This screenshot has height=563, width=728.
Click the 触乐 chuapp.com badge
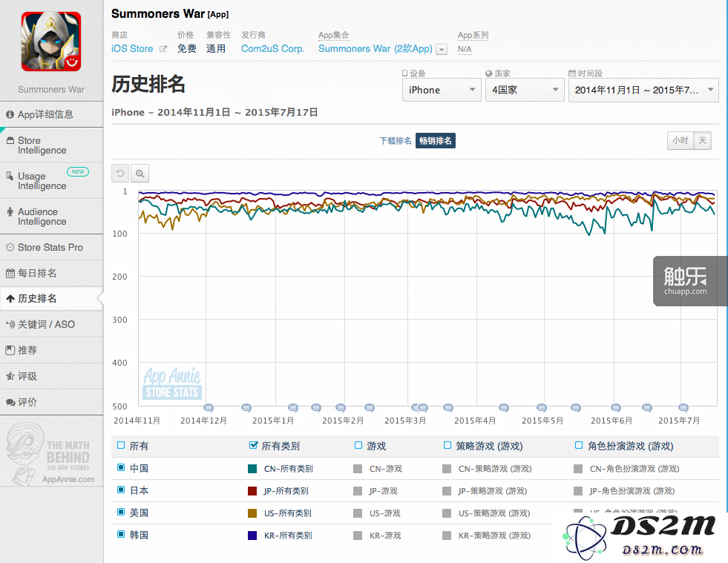click(x=690, y=281)
